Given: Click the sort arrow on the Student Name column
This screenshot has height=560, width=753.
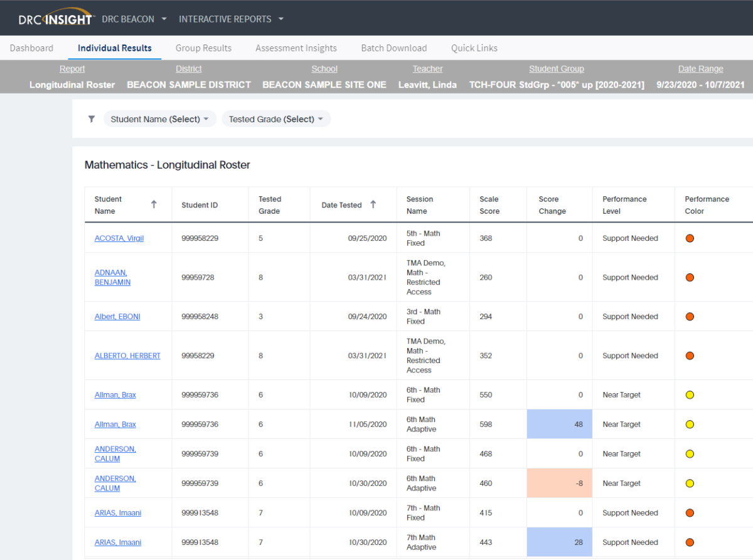Looking at the screenshot, I should point(154,204).
